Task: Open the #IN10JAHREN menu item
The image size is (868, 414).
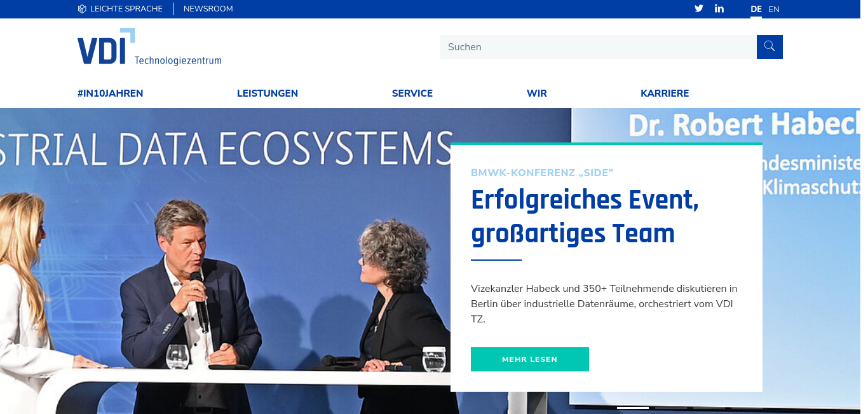Action: [111, 93]
